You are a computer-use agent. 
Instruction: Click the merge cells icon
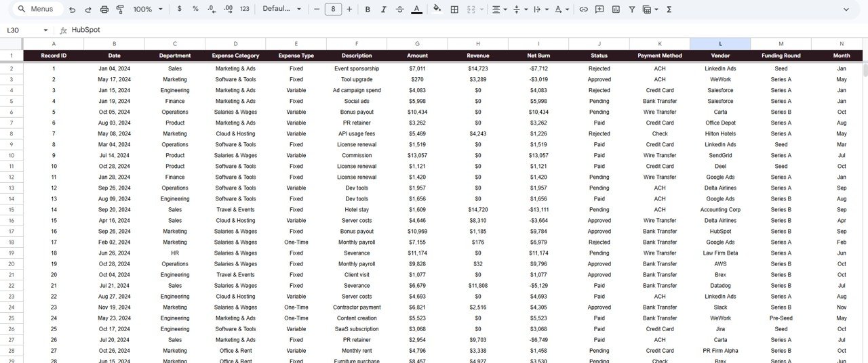pyautogui.click(x=471, y=9)
